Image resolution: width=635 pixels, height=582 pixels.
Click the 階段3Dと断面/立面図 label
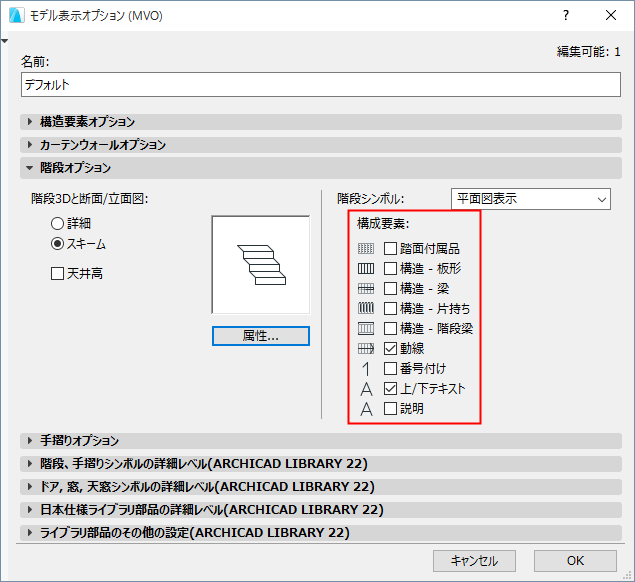click(90, 199)
